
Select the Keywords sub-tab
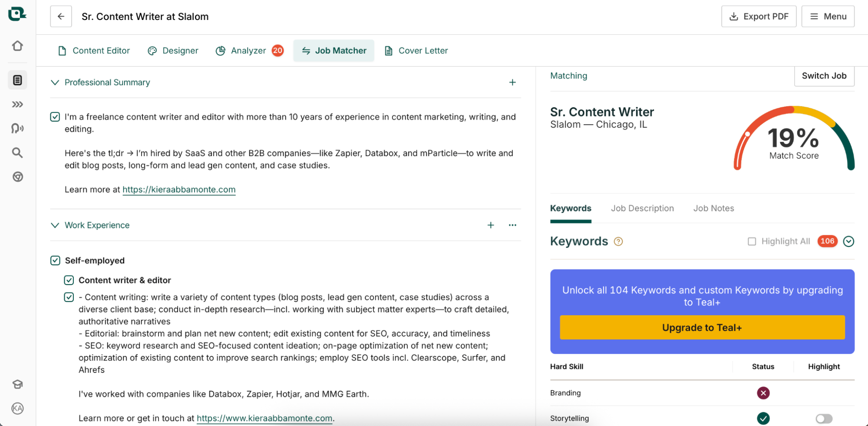point(571,209)
